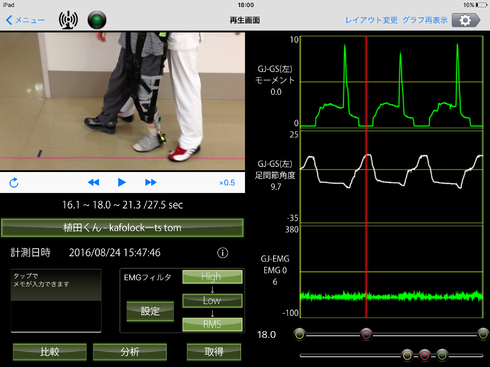The image size is (490, 367).
Task: Tap the wireless sensor antenna icon
Action: (x=68, y=20)
